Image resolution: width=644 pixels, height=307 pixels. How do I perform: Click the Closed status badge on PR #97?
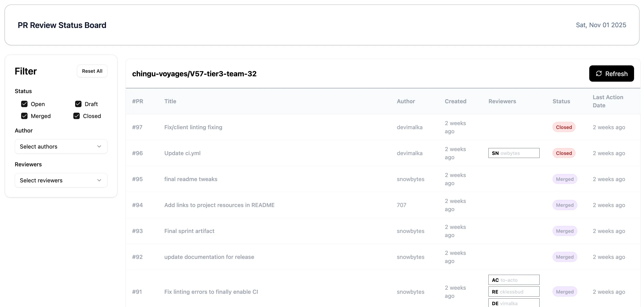pyautogui.click(x=564, y=127)
